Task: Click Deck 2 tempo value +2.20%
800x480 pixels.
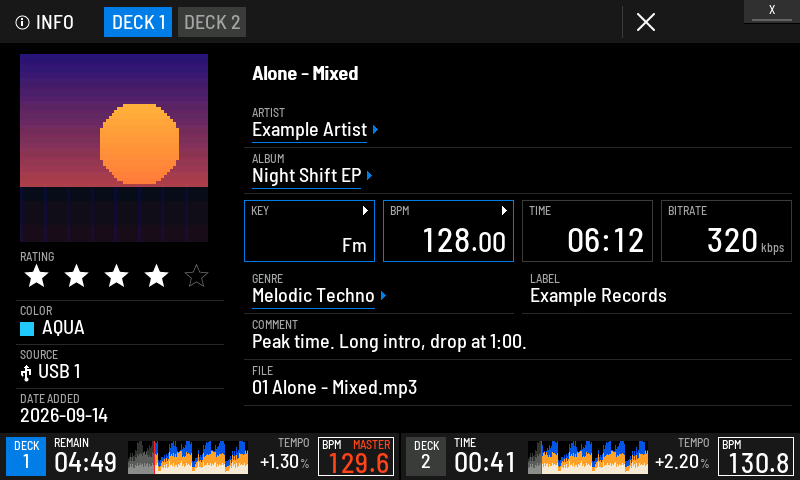Action: [x=682, y=462]
